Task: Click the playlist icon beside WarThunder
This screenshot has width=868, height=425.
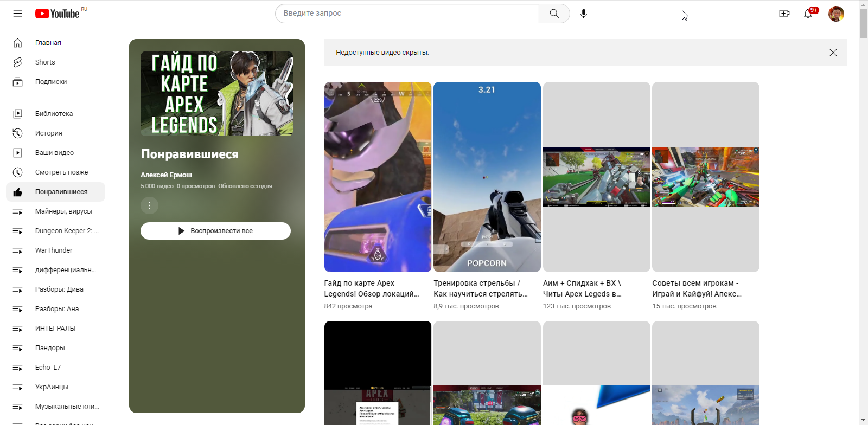Action: [x=18, y=250]
